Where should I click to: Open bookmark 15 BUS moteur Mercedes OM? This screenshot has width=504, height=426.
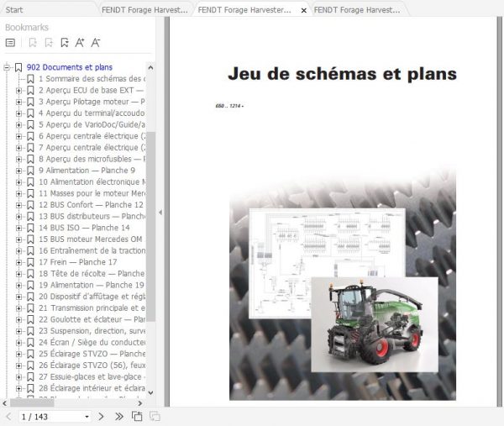click(x=91, y=239)
